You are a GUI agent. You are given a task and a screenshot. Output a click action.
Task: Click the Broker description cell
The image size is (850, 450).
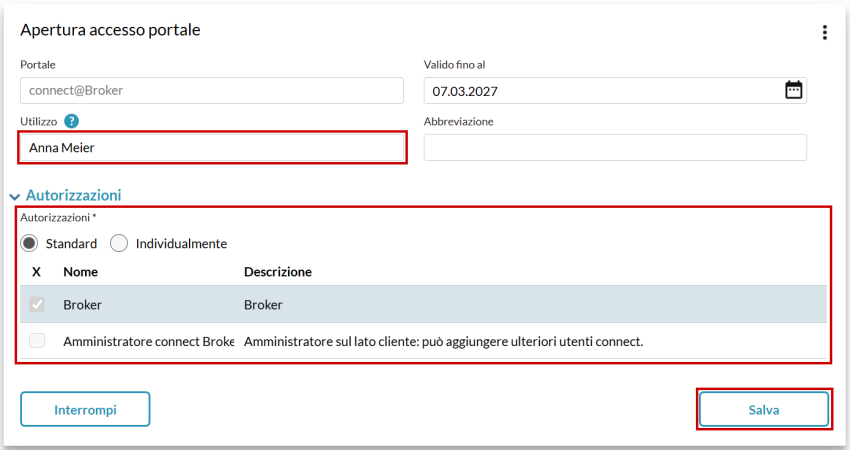263,305
